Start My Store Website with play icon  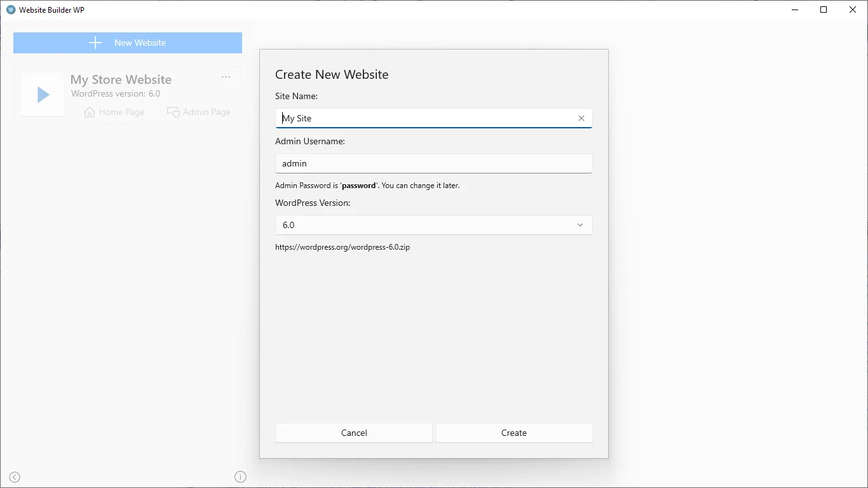pyautogui.click(x=43, y=95)
